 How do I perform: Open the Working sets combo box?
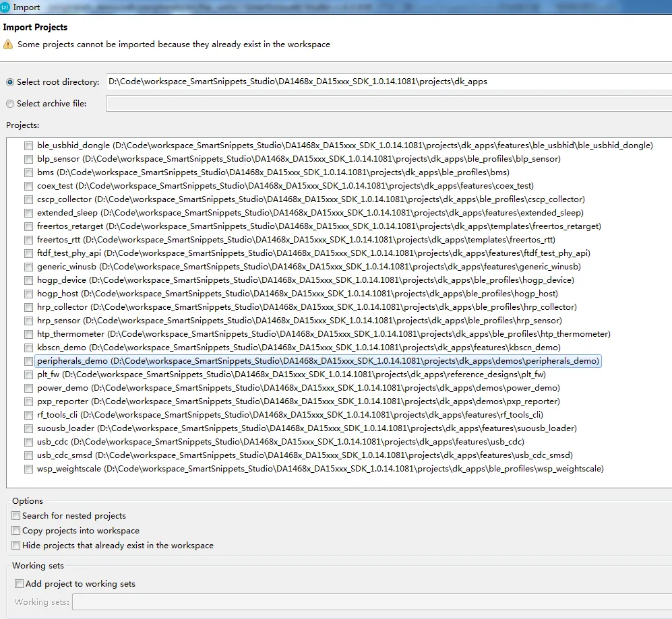pos(371,602)
